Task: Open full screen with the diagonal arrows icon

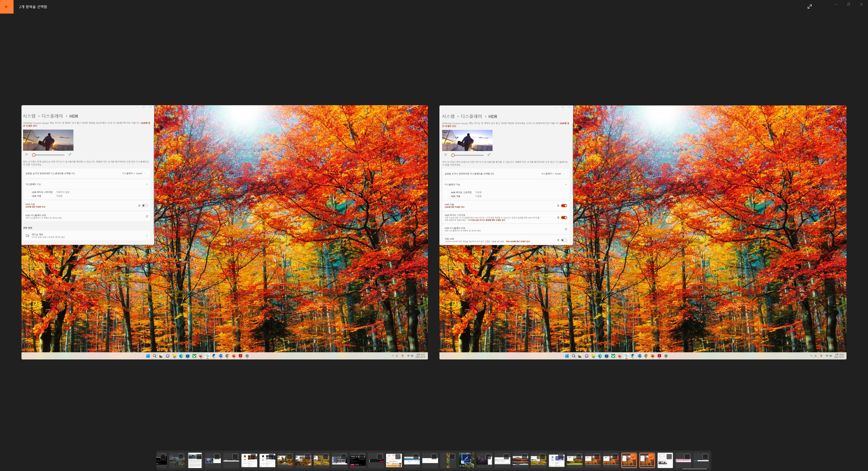Action: click(x=810, y=6)
